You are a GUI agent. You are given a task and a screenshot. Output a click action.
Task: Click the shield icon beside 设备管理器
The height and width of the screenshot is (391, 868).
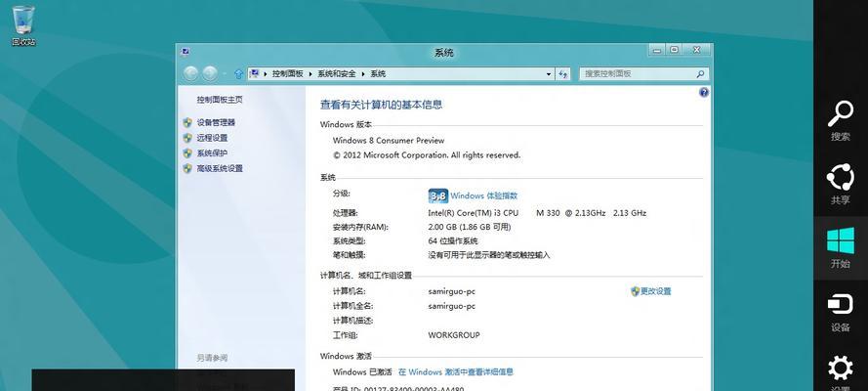click(187, 122)
